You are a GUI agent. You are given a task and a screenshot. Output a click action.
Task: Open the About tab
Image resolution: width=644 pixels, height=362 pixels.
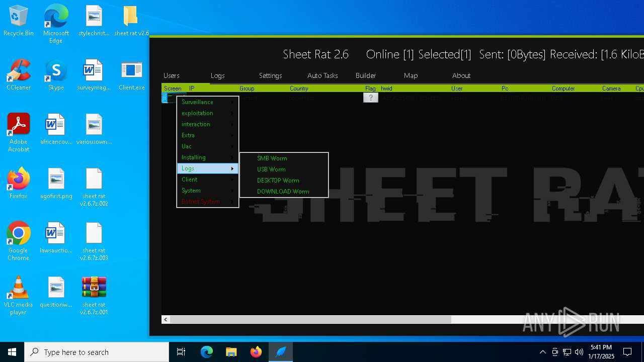(x=461, y=75)
